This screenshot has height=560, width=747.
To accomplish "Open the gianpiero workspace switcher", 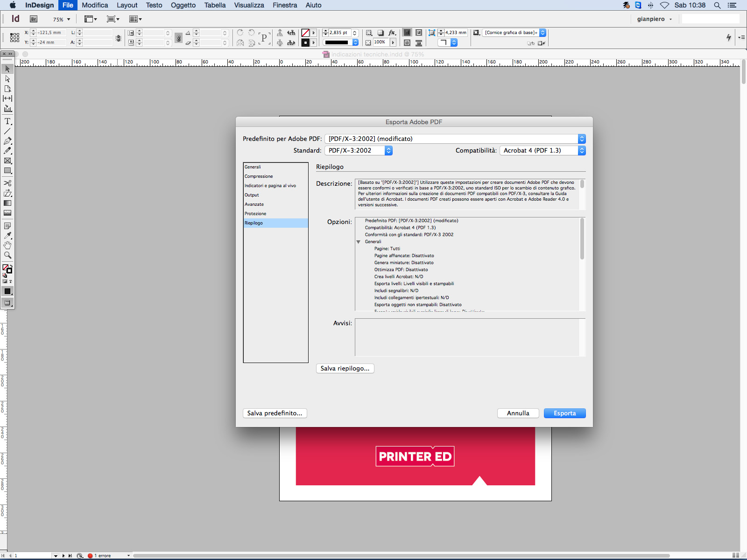I will [x=655, y=19].
